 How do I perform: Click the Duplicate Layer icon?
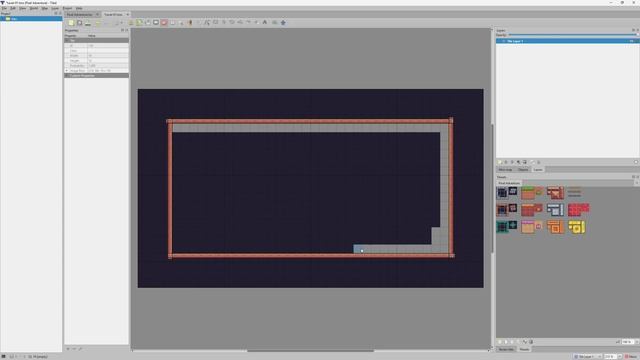(519, 162)
